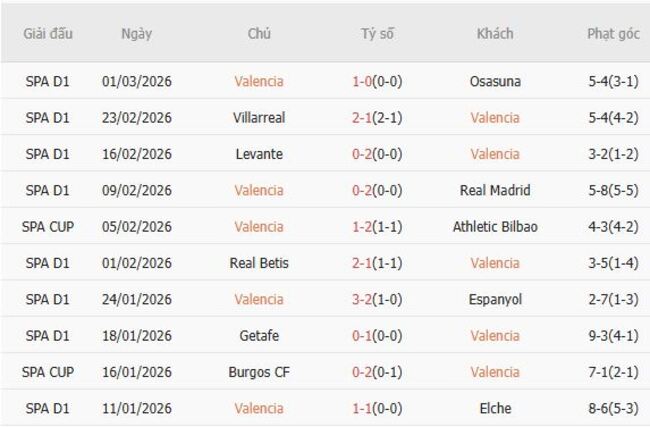Click the "Giải đấu" column header
The height and width of the screenshot is (427, 650).
point(48,33)
